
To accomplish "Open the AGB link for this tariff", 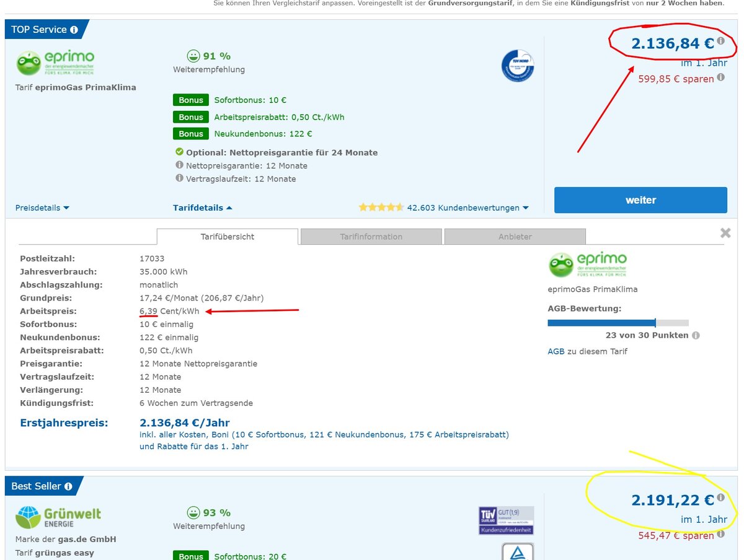I will 556,351.
